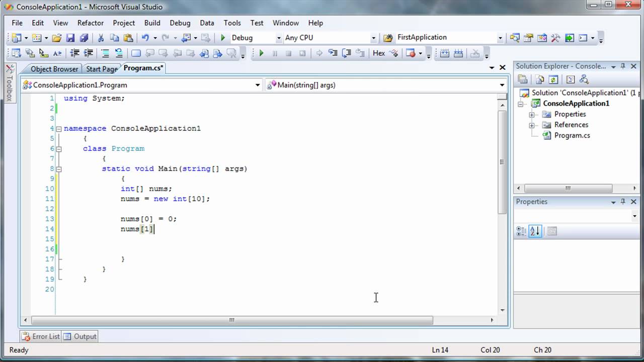Click the Copy toolbar icon

click(x=114, y=38)
